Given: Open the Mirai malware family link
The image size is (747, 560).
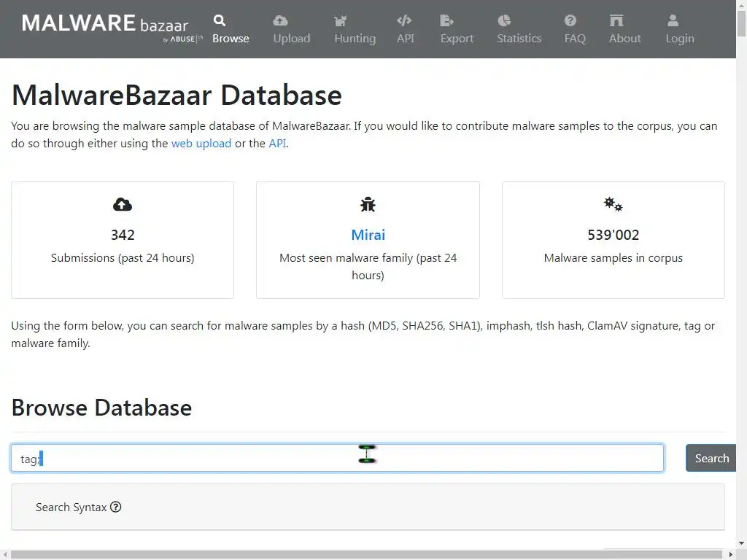Looking at the screenshot, I should [368, 235].
